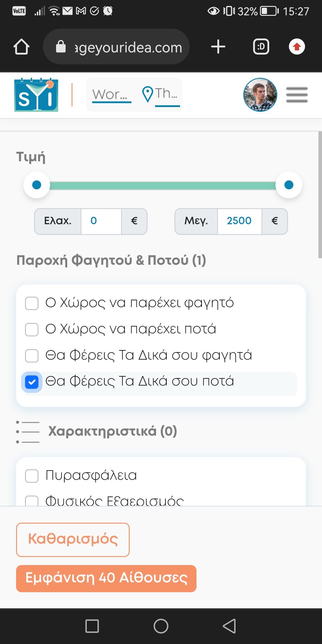Viewport: 322px width, 644px height.
Task: Tap the browser home icon
Action: pos(21,47)
